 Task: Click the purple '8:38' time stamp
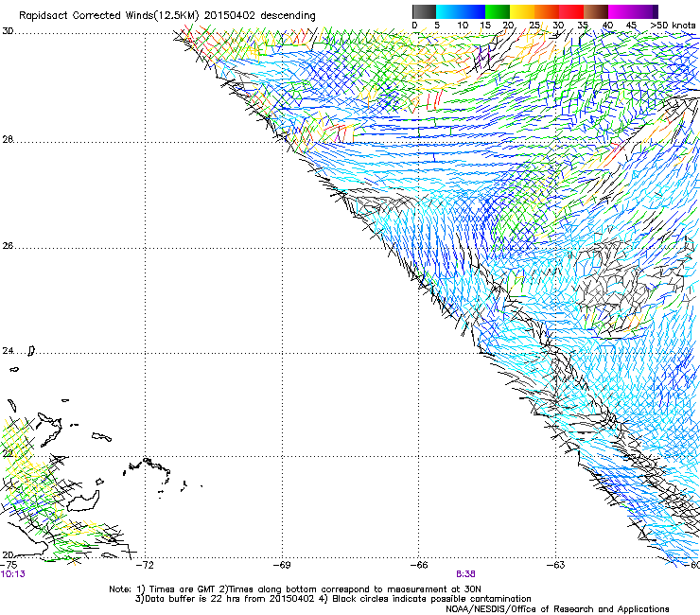click(465, 574)
